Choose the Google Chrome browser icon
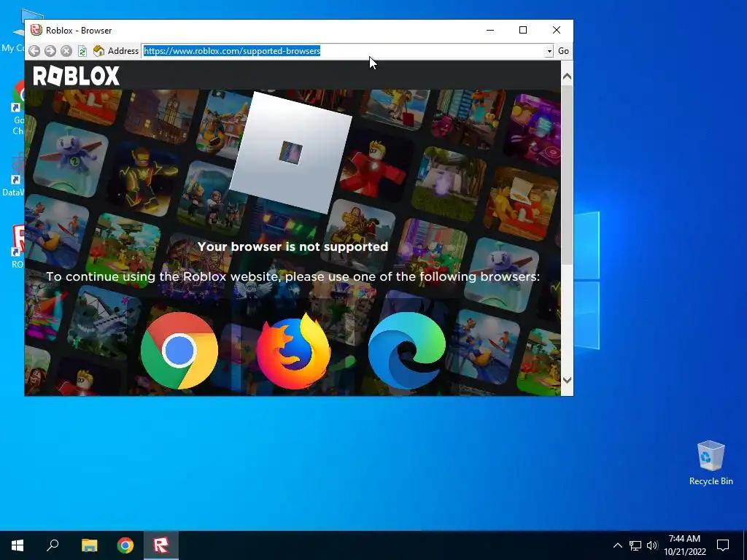 179,351
